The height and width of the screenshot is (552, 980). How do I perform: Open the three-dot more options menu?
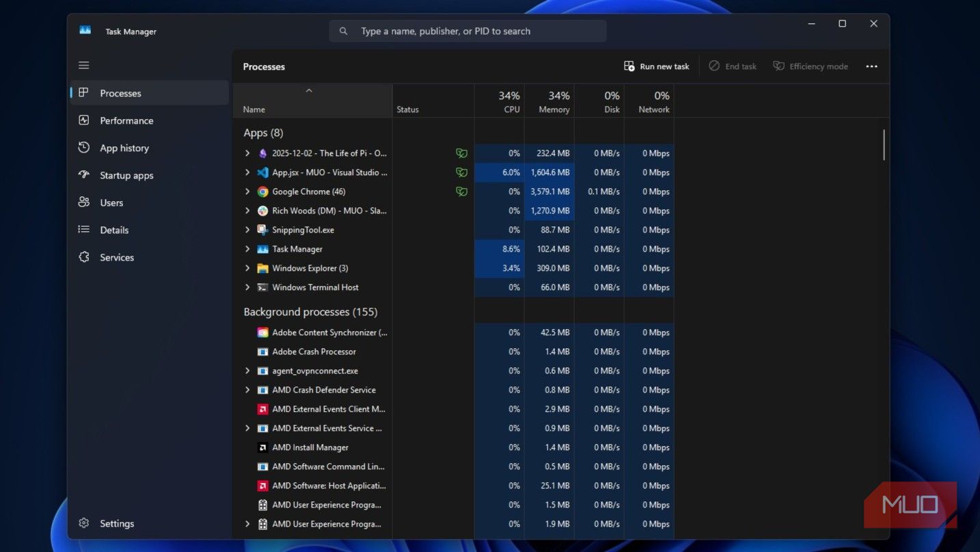(x=871, y=66)
